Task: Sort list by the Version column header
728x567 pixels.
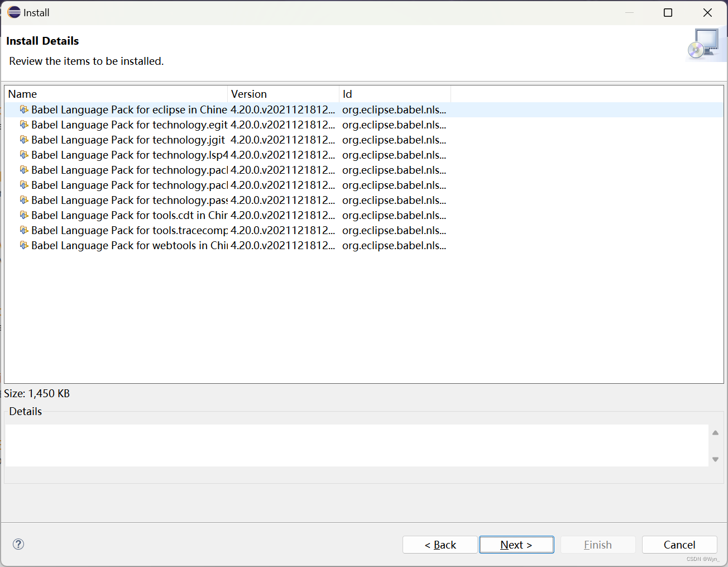Action: [x=284, y=94]
